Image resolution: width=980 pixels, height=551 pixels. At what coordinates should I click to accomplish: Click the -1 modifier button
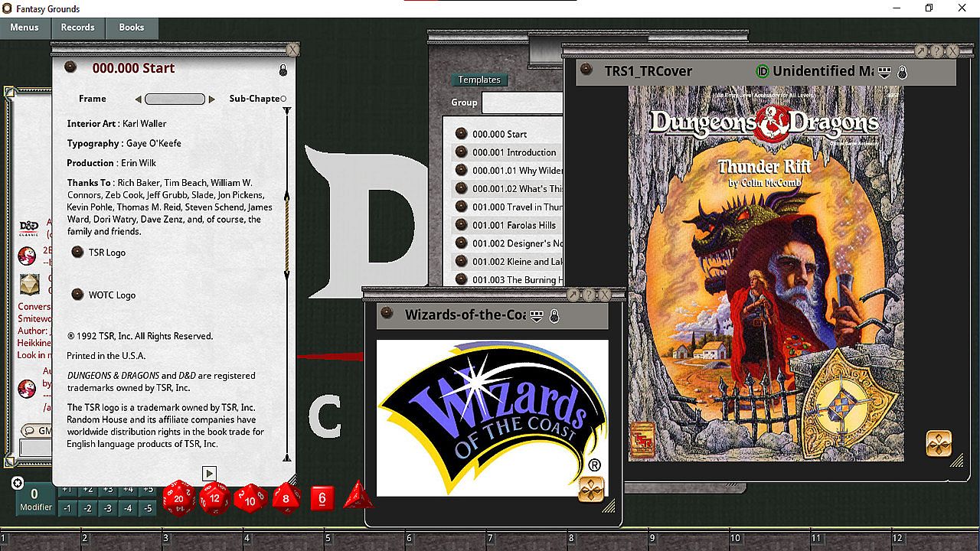[x=67, y=508]
